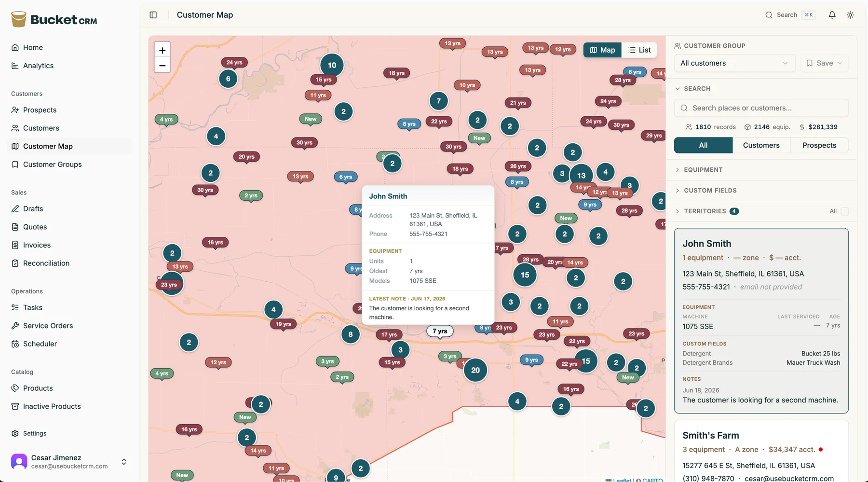The width and height of the screenshot is (868, 482).
Task: Focus the Search places or customers field
Action: pyautogui.click(x=761, y=108)
